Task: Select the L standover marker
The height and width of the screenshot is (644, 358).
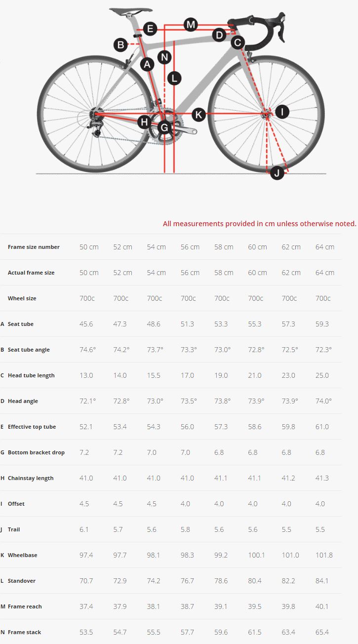Action: [x=174, y=78]
